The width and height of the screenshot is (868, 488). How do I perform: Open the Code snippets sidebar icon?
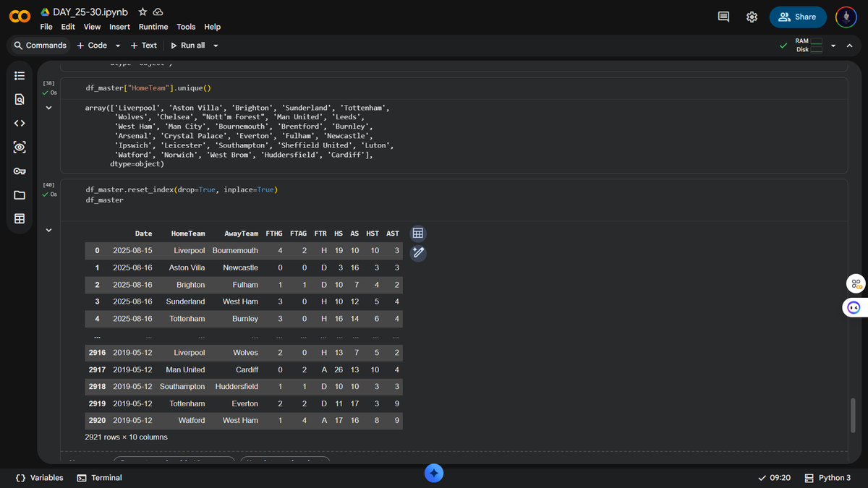pos(20,123)
